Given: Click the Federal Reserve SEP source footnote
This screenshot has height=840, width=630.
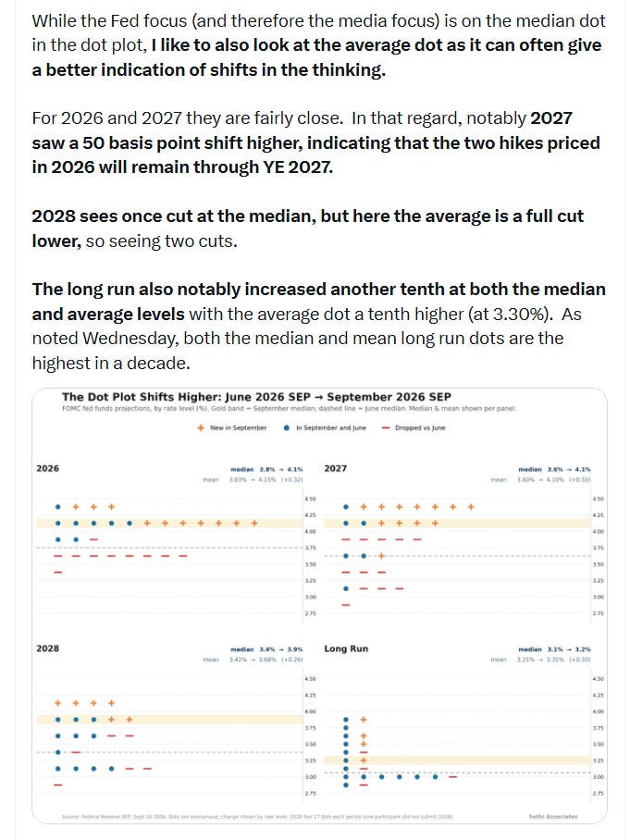Looking at the screenshot, I should coord(257,817).
